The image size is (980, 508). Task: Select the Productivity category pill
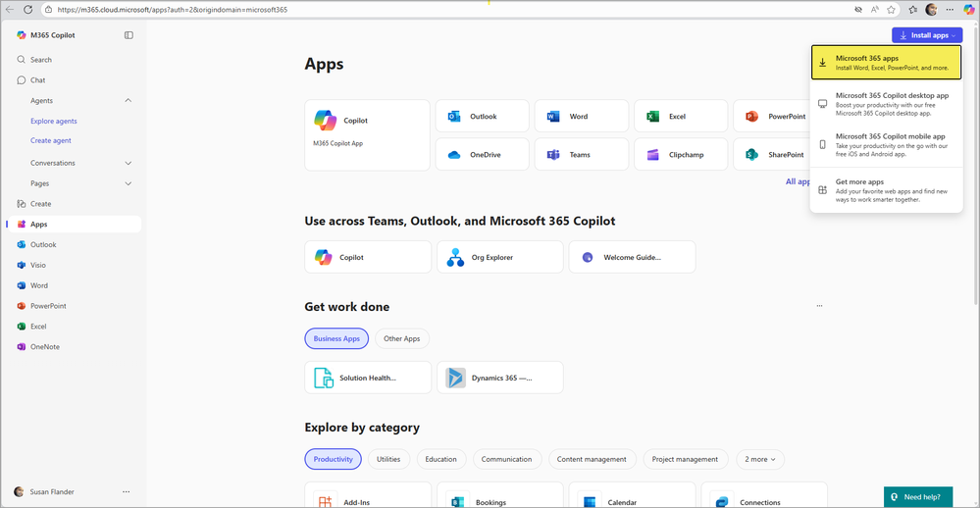click(334, 459)
